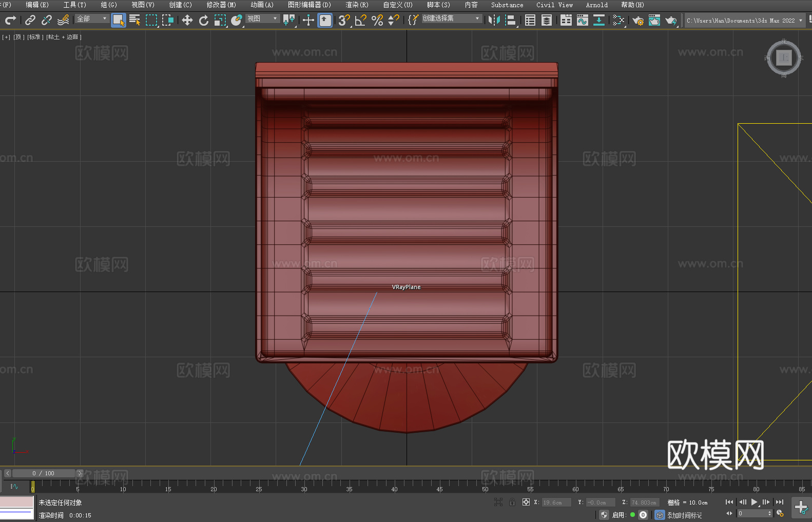Click the X coordinate field
812x522 pixels.
click(556, 502)
